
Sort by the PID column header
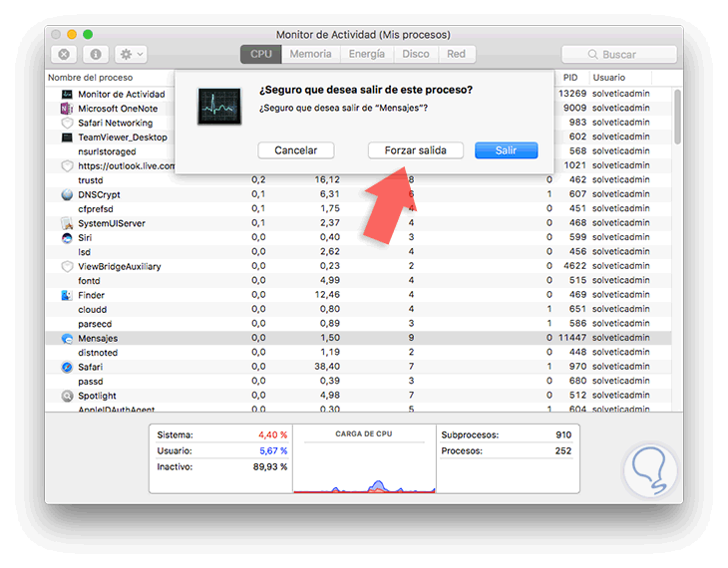pyautogui.click(x=570, y=78)
